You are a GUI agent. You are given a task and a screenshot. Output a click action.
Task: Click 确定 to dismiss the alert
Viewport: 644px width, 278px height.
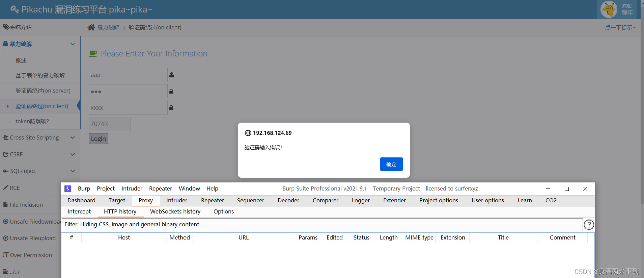tap(391, 164)
